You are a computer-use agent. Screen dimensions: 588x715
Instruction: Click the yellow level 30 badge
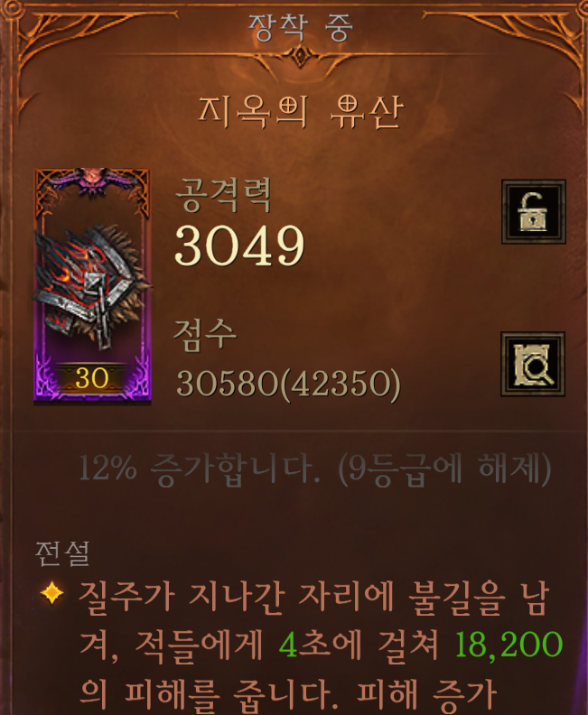(x=92, y=378)
